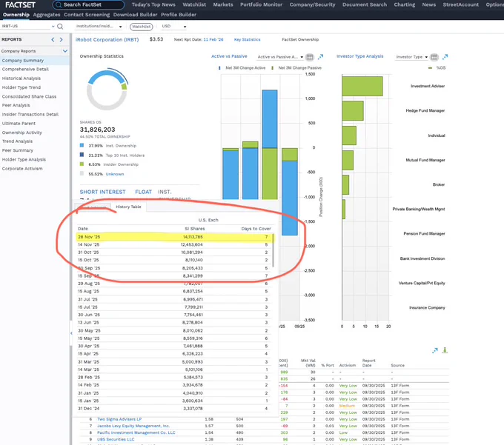Switch to the Contact Screening tab
The width and height of the screenshot is (504, 445).
(x=87, y=15)
